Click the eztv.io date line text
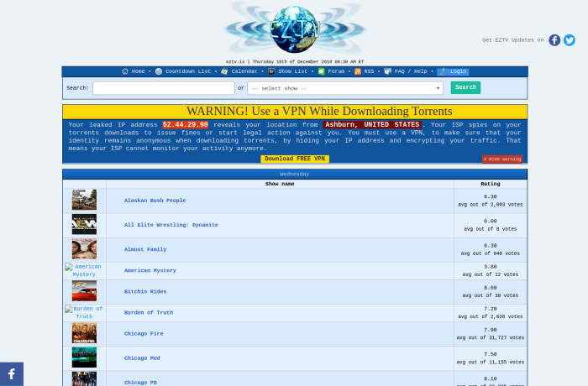Viewport: 588px width, 386px height. pyautogui.click(x=295, y=62)
